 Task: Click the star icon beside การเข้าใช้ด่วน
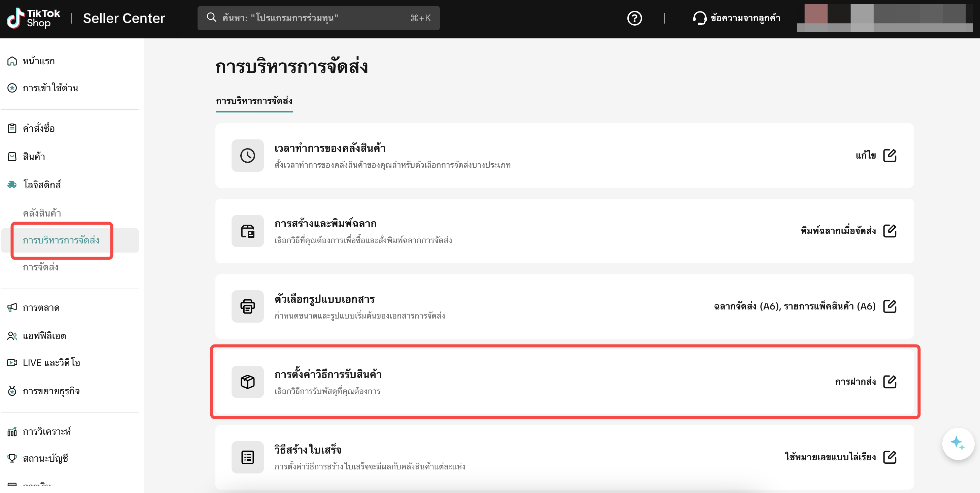[x=12, y=88]
